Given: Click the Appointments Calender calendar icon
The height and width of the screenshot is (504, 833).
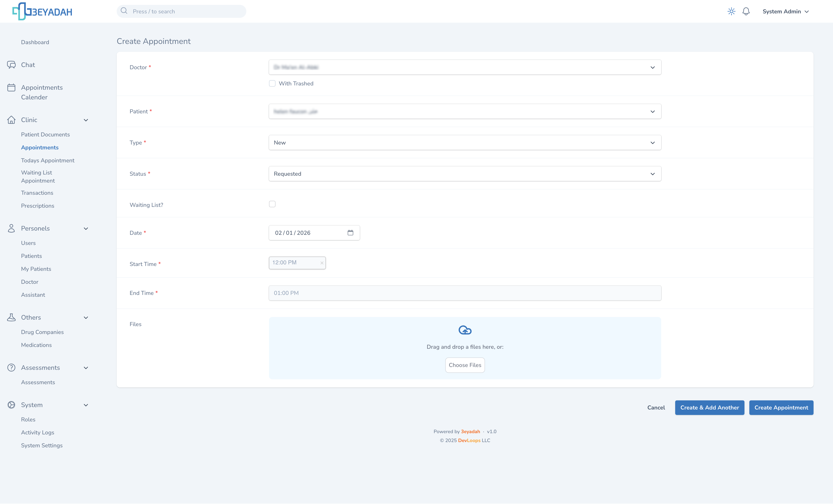Looking at the screenshot, I should click(11, 88).
